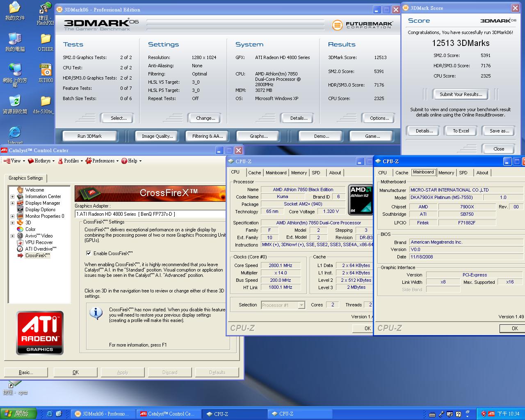Open the cpuz shortcut on desktop
Image resolution: width=525 pixels, height=420 pixels.
pos(15,388)
